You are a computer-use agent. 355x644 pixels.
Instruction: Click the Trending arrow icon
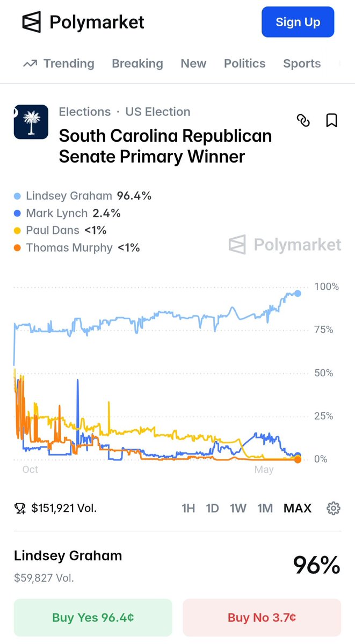click(x=30, y=64)
